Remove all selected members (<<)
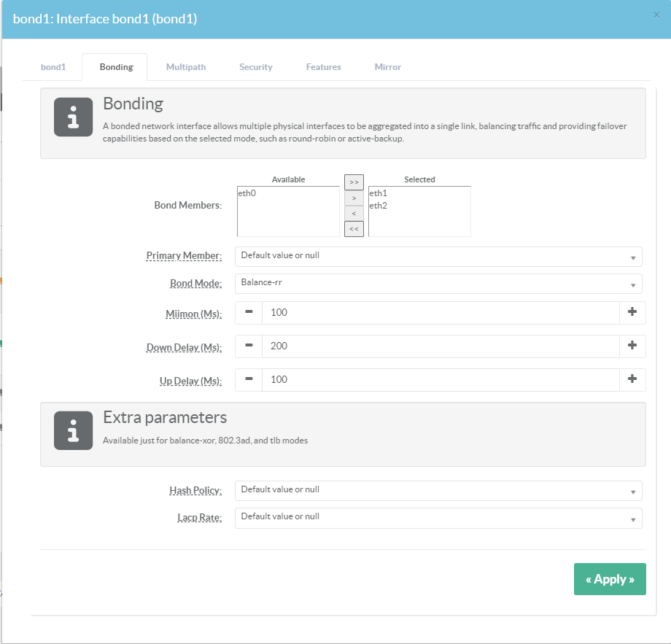Viewport: 671px width, 644px height. point(354,229)
